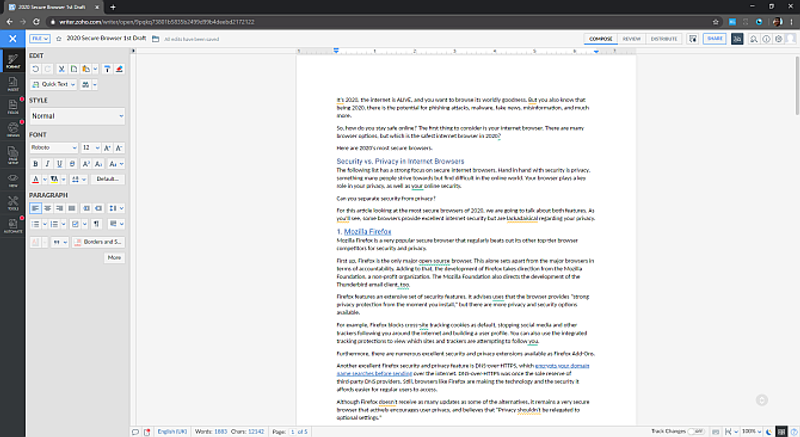This screenshot has height=437, width=800.
Task: Toggle Track Changes switch
Action: click(x=696, y=431)
